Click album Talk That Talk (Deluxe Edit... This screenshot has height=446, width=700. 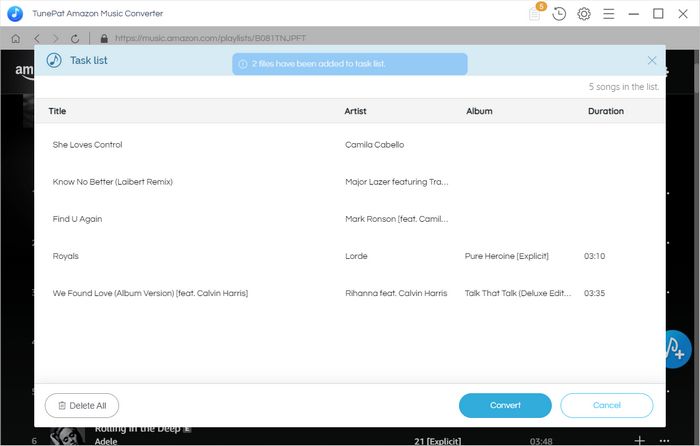(x=518, y=293)
